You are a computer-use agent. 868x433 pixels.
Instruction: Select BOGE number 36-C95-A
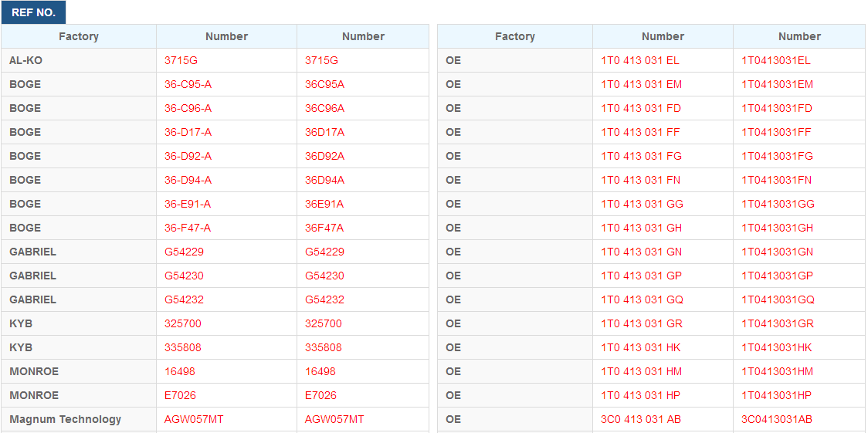188,85
